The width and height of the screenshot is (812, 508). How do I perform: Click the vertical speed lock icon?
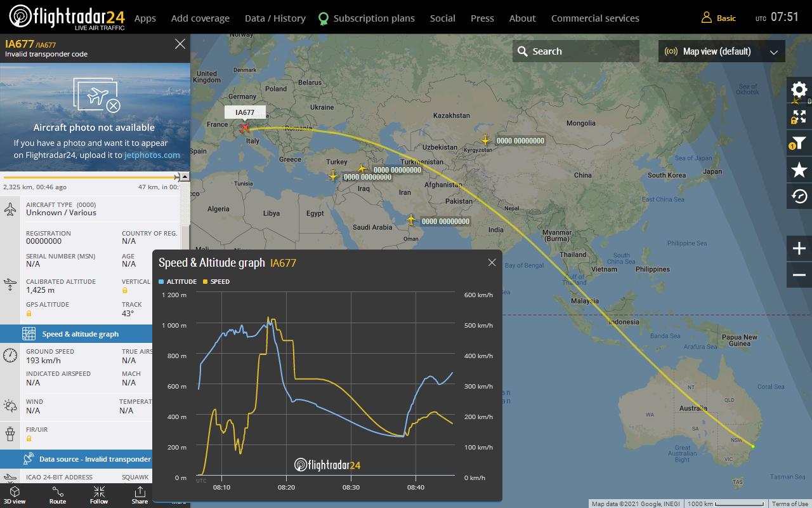pyautogui.click(x=125, y=290)
